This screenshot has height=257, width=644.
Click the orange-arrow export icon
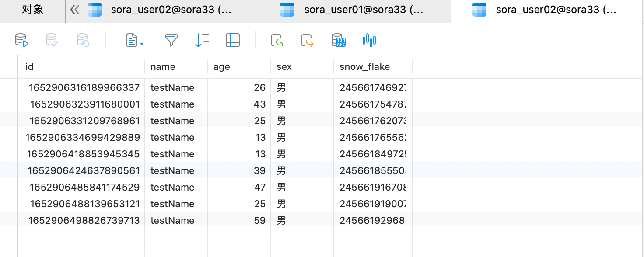tap(307, 41)
